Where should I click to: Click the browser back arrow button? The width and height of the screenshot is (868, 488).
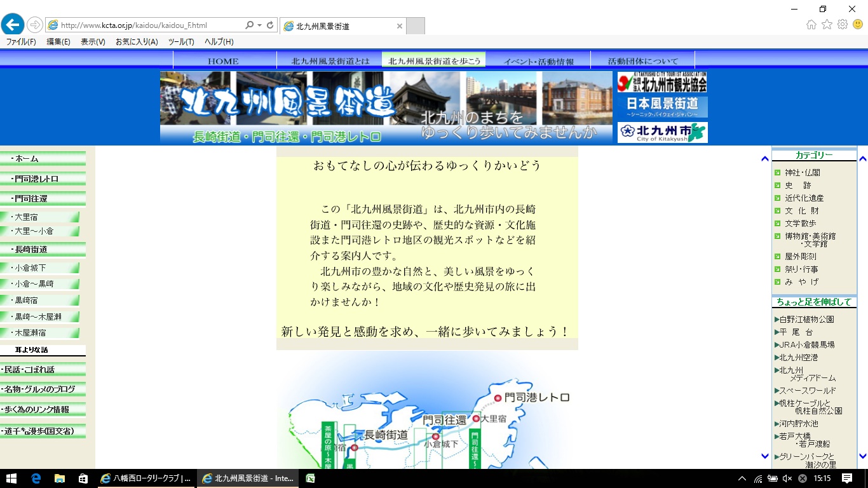tap(12, 25)
